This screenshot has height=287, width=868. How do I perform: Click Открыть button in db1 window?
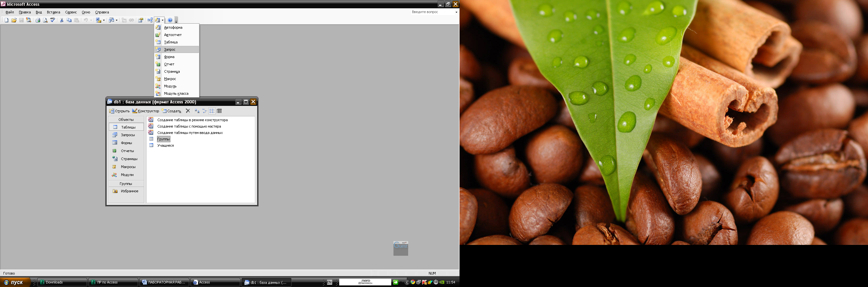pos(119,111)
